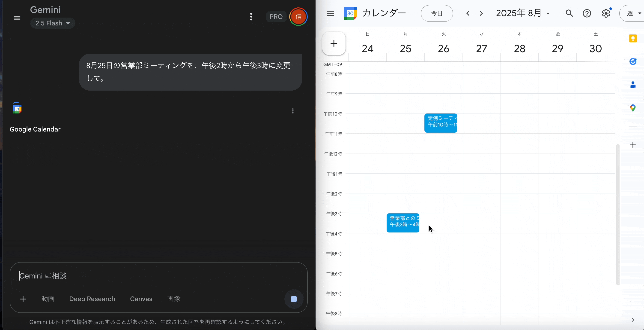Stop the Gemini response generation

point(294,299)
